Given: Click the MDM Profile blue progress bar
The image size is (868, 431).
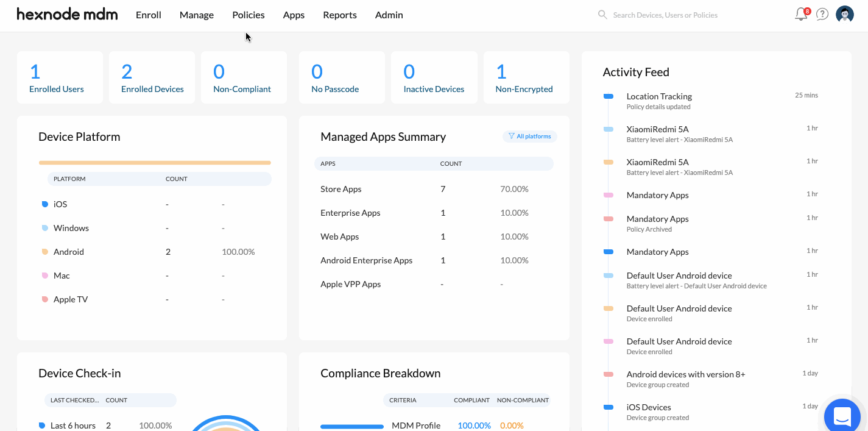Looking at the screenshot, I should pyautogui.click(x=352, y=427).
